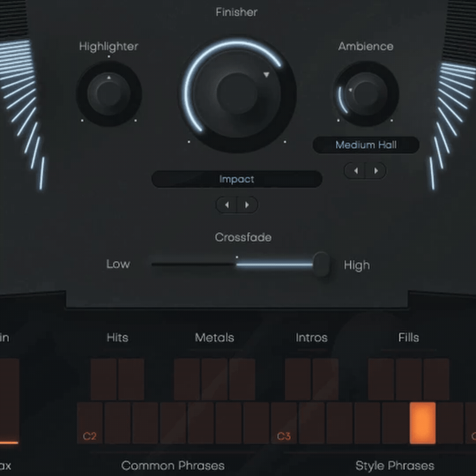Click the second black key under Hits
This screenshot has width=476, height=476.
pyautogui.click(x=131, y=379)
